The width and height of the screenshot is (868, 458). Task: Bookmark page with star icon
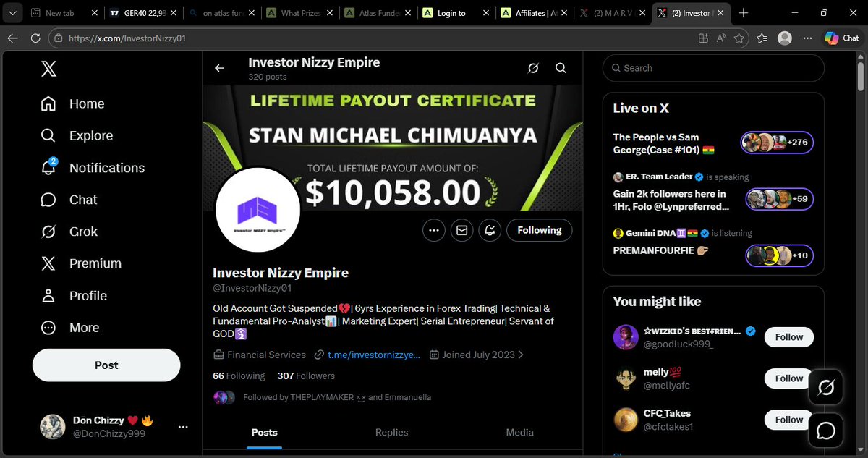click(739, 38)
